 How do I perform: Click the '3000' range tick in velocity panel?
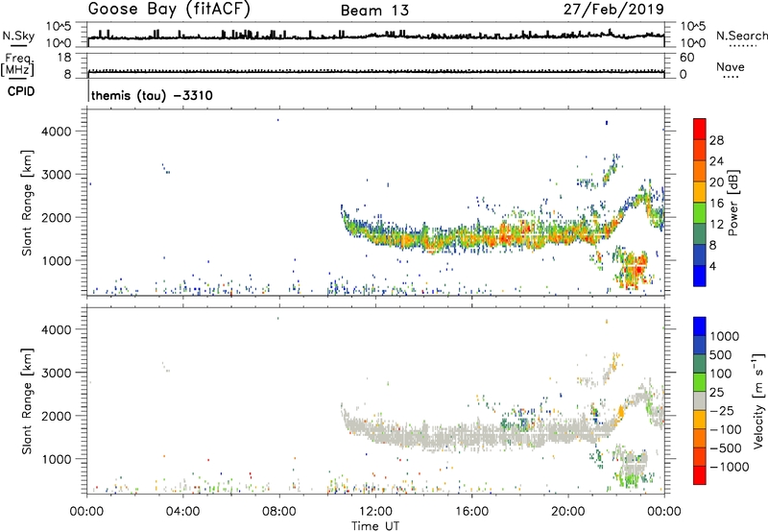[x=56, y=373]
